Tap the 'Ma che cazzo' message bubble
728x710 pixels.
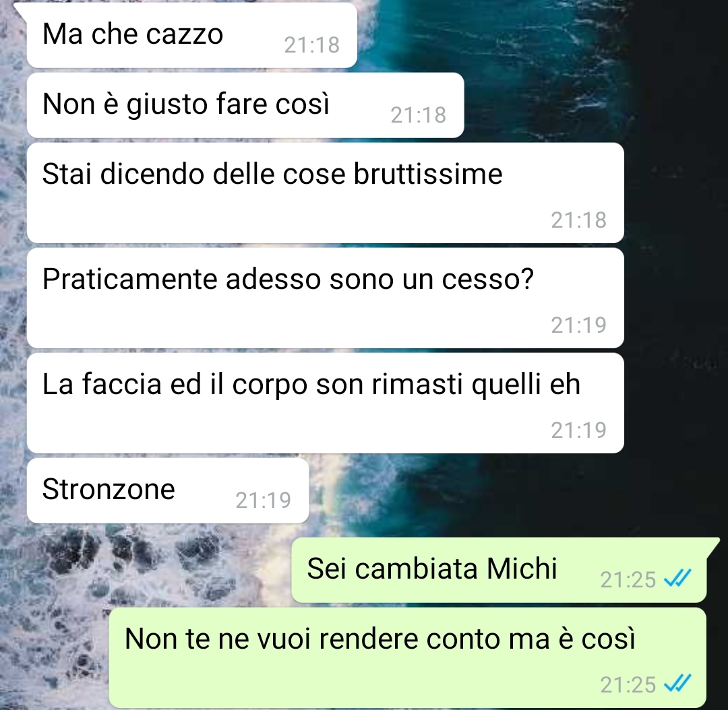pyautogui.click(x=191, y=35)
